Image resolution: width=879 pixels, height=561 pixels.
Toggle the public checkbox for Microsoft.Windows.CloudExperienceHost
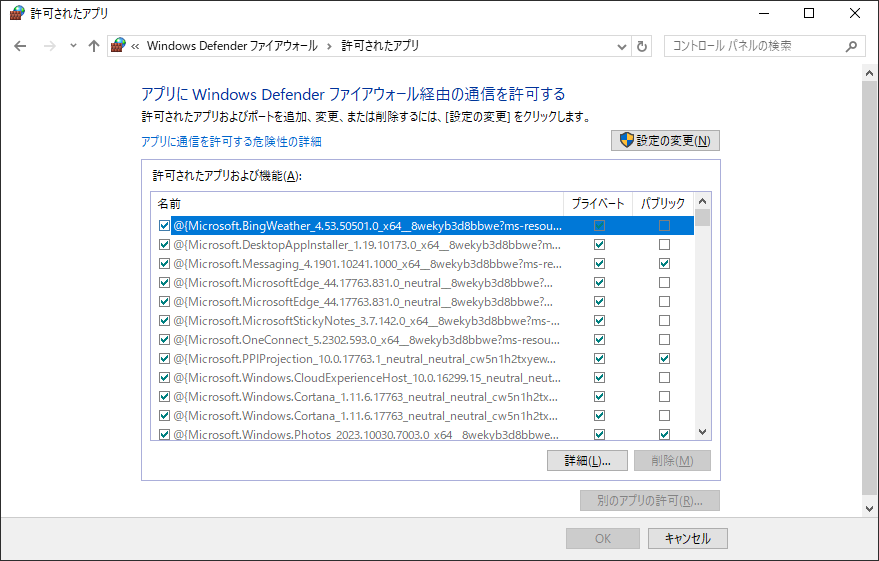pyautogui.click(x=664, y=378)
